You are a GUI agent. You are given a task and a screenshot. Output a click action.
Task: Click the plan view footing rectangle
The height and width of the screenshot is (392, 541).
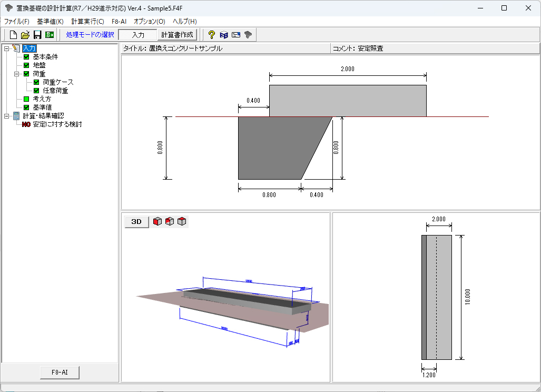[439, 298]
